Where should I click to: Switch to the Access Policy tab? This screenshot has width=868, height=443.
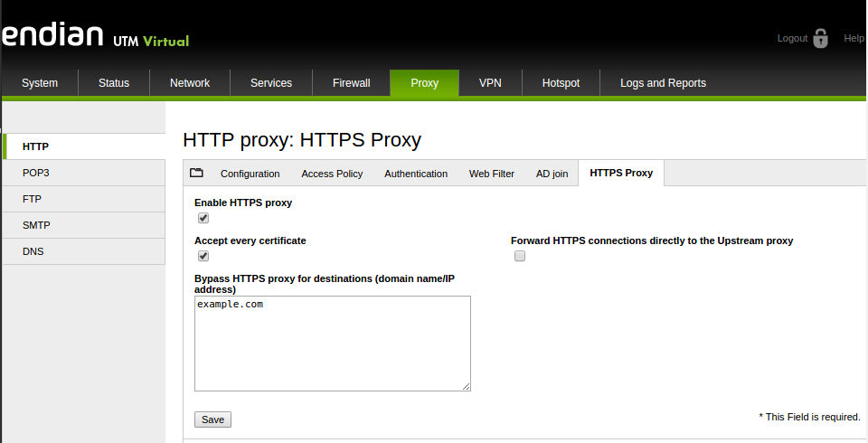tap(332, 174)
